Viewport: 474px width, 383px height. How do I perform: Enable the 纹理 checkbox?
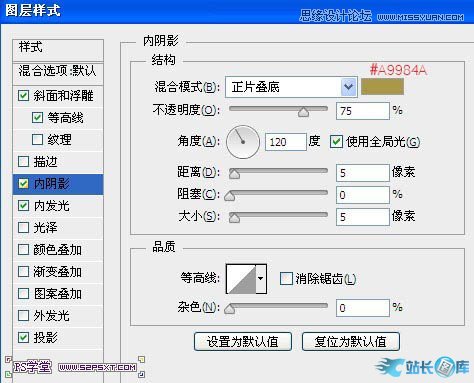[x=37, y=139]
